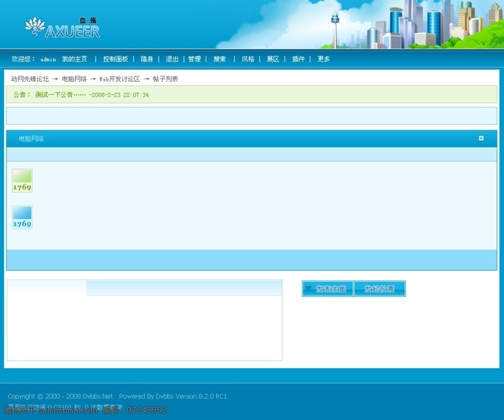Open the 插件 menu
This screenshot has height=420, width=504.
point(298,59)
